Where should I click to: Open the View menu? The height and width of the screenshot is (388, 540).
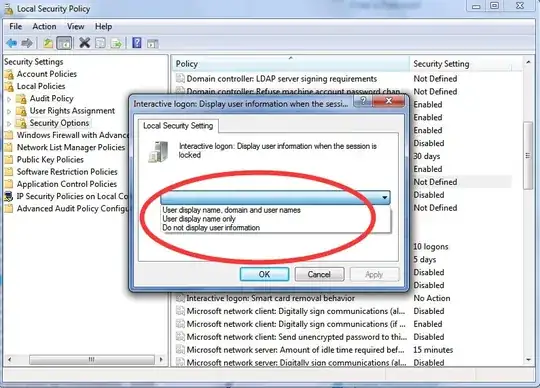tap(76, 27)
